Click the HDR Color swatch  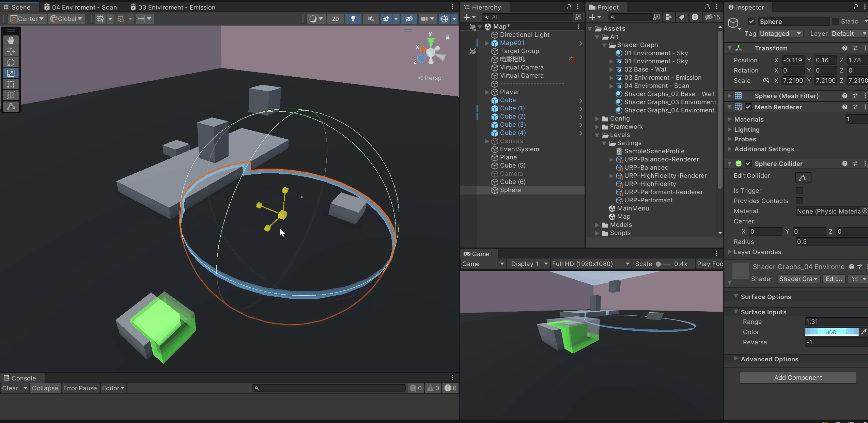(x=831, y=332)
